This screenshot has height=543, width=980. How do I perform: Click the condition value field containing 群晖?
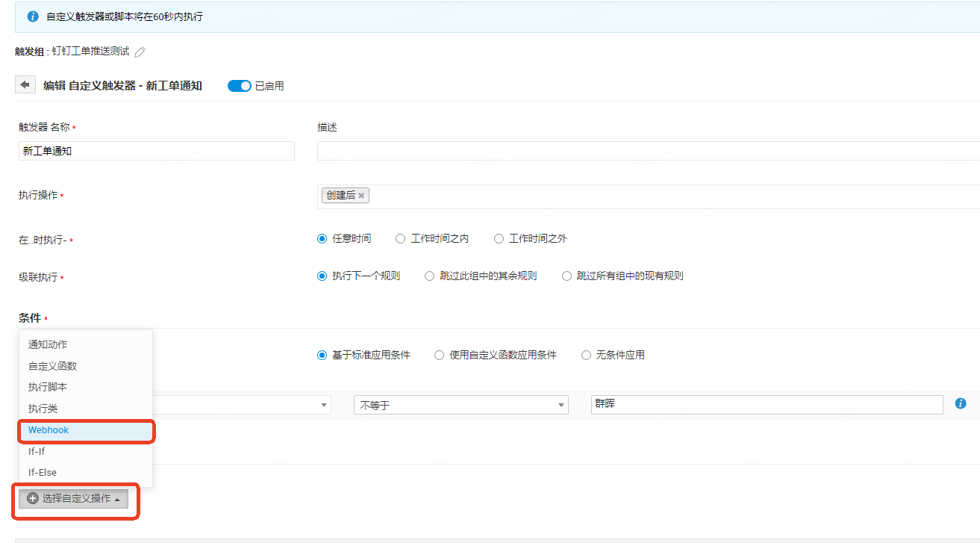[x=767, y=405]
